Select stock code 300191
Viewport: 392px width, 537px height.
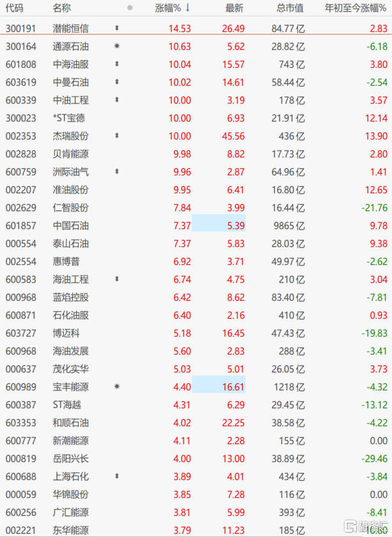click(x=21, y=28)
